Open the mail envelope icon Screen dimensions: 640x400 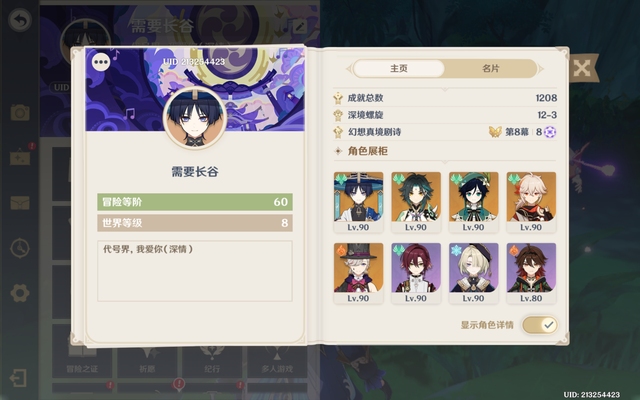(20, 203)
